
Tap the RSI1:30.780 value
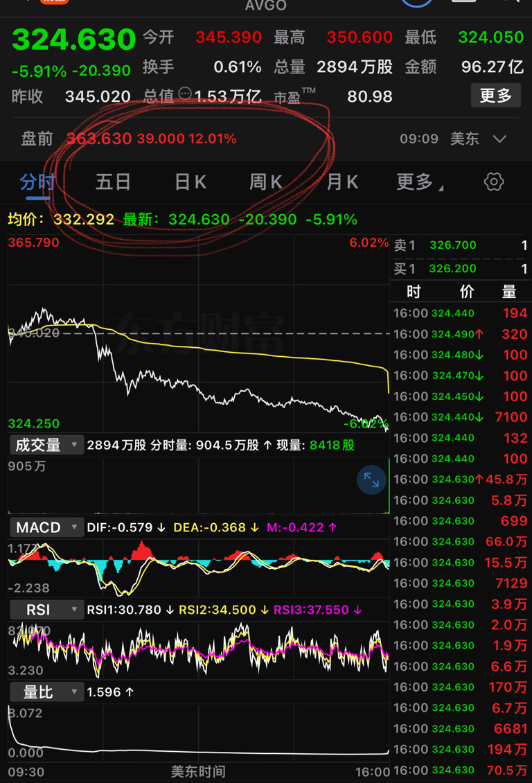[x=130, y=610]
